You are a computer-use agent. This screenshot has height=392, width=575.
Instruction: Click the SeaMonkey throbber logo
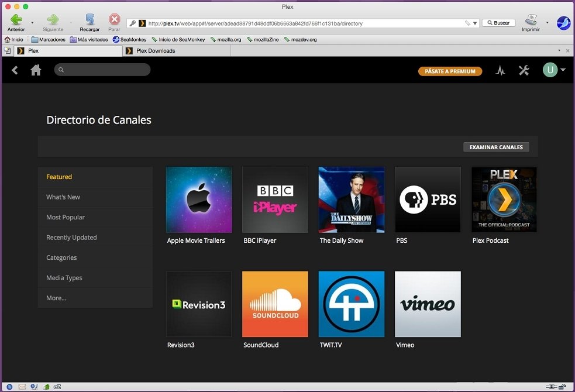[x=564, y=23]
